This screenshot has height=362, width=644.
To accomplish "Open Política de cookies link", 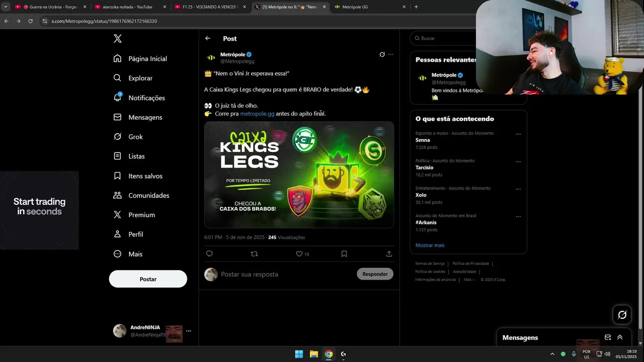I will pos(430,271).
